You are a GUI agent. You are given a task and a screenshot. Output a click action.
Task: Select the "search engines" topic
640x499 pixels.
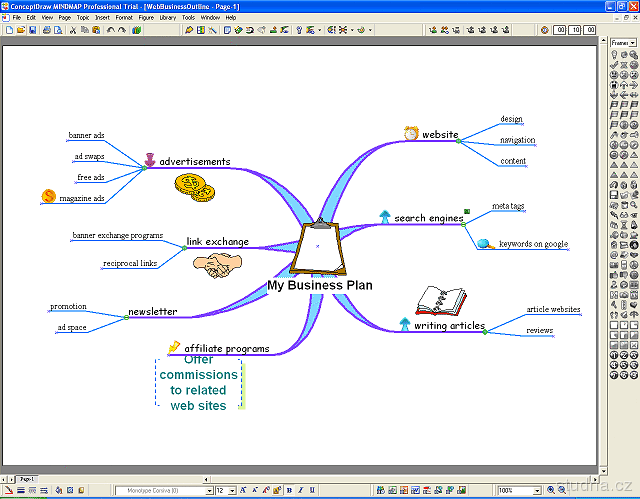click(428, 218)
